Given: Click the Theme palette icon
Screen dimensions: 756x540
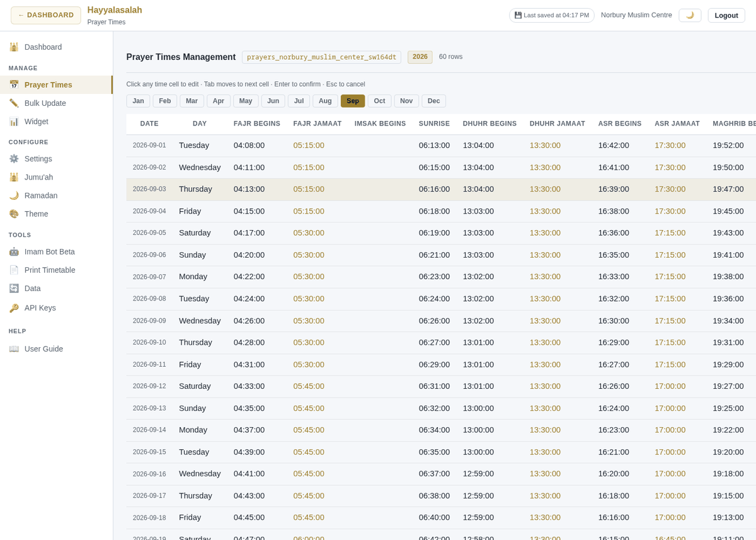Looking at the screenshot, I should pyautogui.click(x=14, y=214).
